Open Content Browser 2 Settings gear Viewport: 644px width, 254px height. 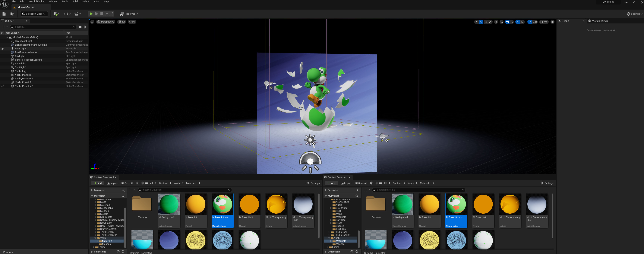pos(313,183)
